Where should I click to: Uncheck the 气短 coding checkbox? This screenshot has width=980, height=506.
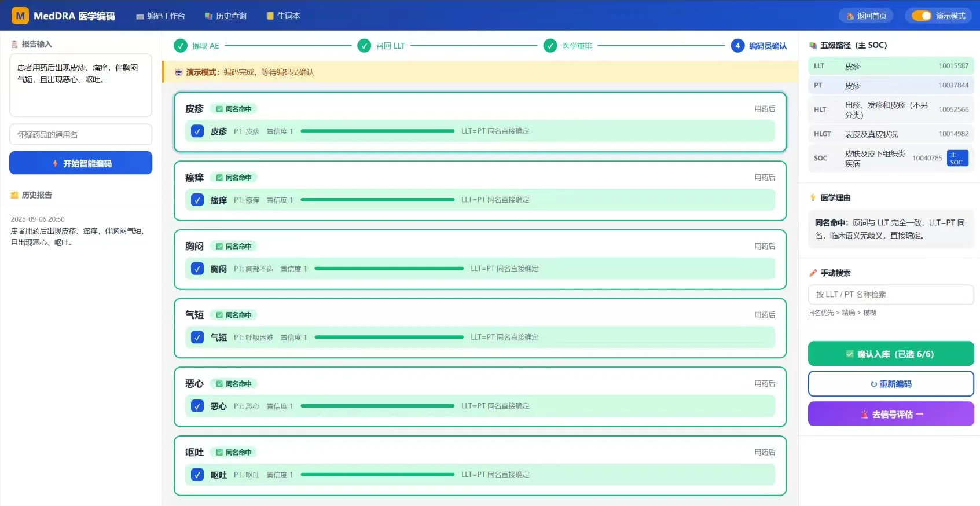197,338
